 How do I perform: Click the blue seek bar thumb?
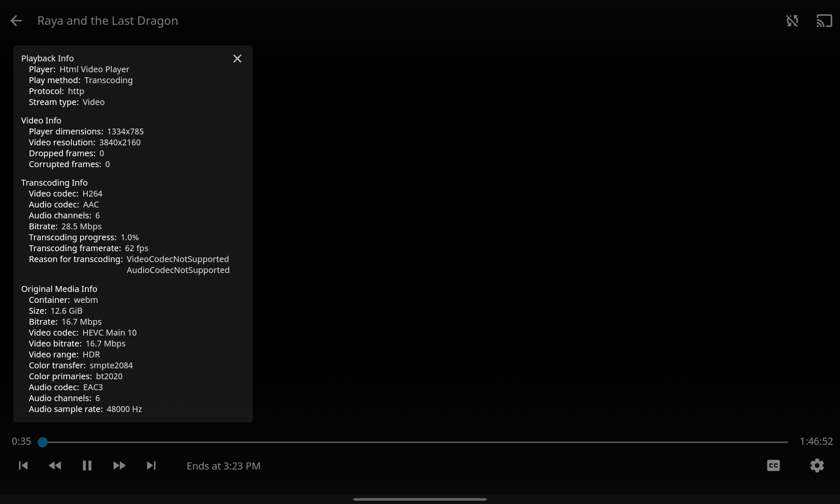click(42, 442)
